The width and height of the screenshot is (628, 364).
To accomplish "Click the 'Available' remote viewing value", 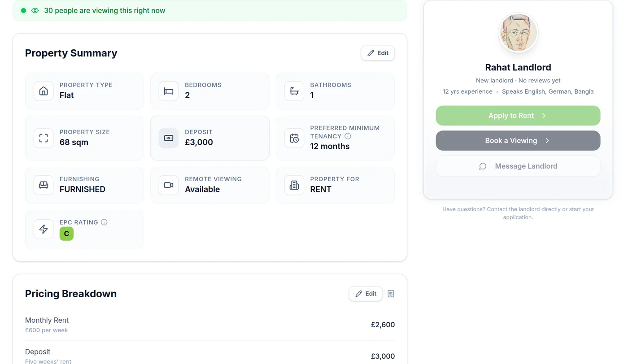I will [x=202, y=189].
